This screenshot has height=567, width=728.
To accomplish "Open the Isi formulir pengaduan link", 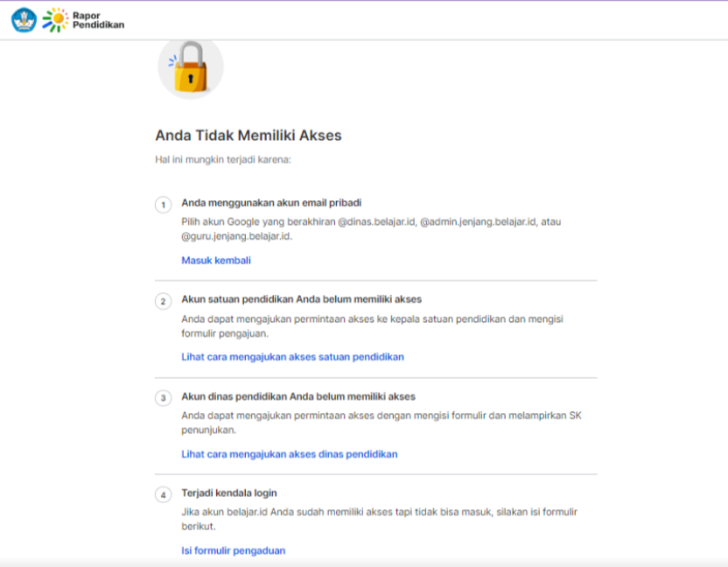I will [x=233, y=550].
